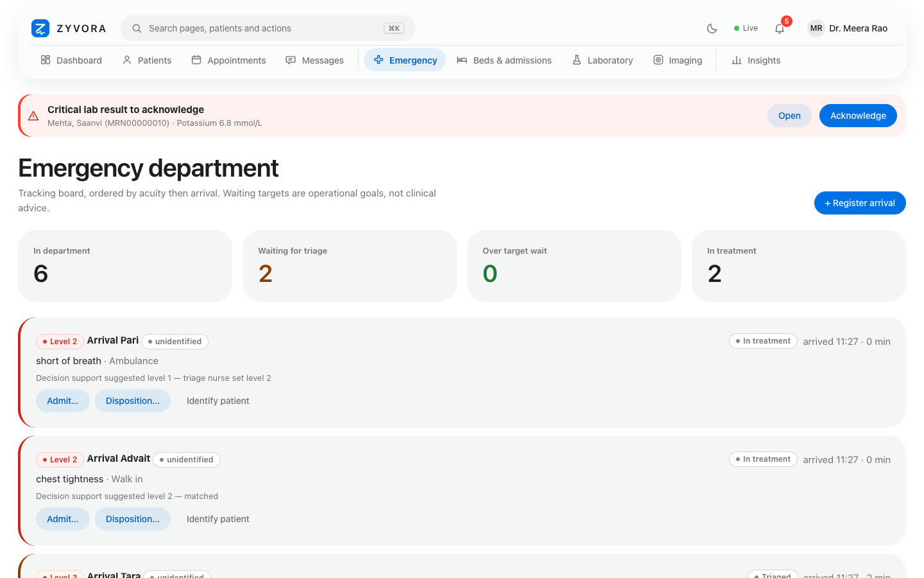
Task: Open the Messages tab
Action: [314, 60]
